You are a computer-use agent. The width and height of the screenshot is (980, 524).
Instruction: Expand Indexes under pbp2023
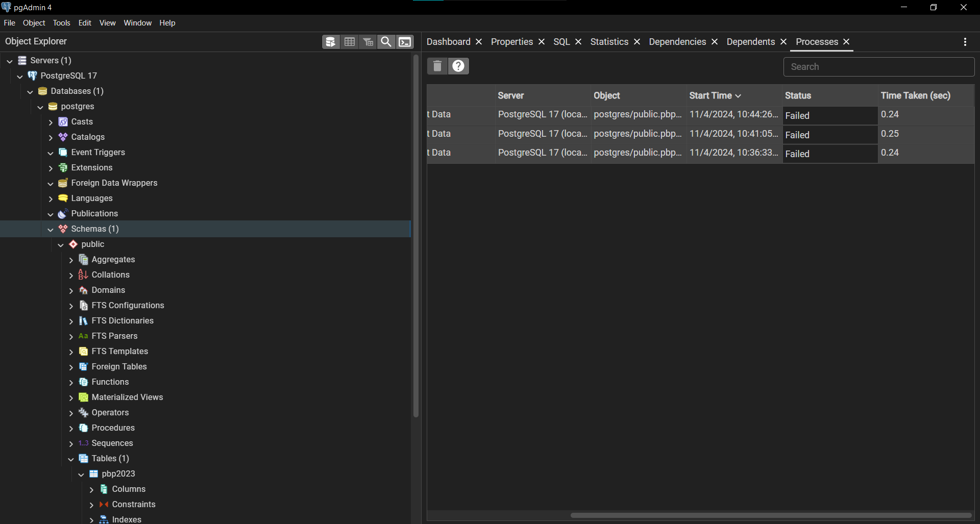click(92, 519)
